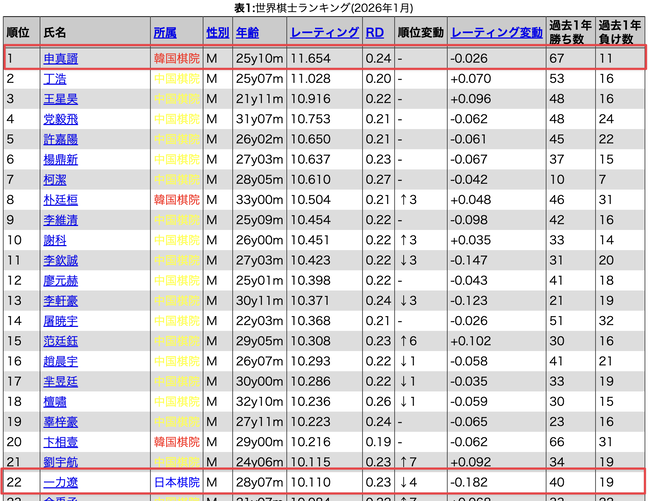Screen dimensions: 650x501
Task: Open player 朴廷桓 profile link
Action: click(x=61, y=200)
